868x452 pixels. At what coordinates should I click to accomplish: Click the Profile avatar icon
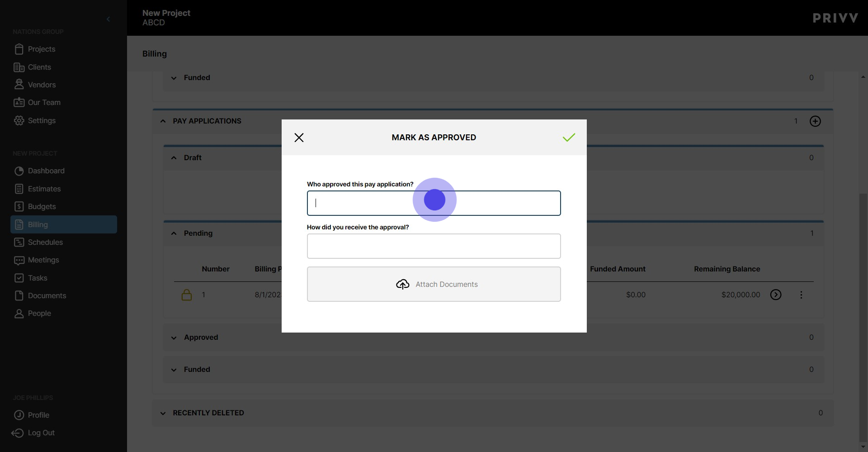tap(19, 415)
